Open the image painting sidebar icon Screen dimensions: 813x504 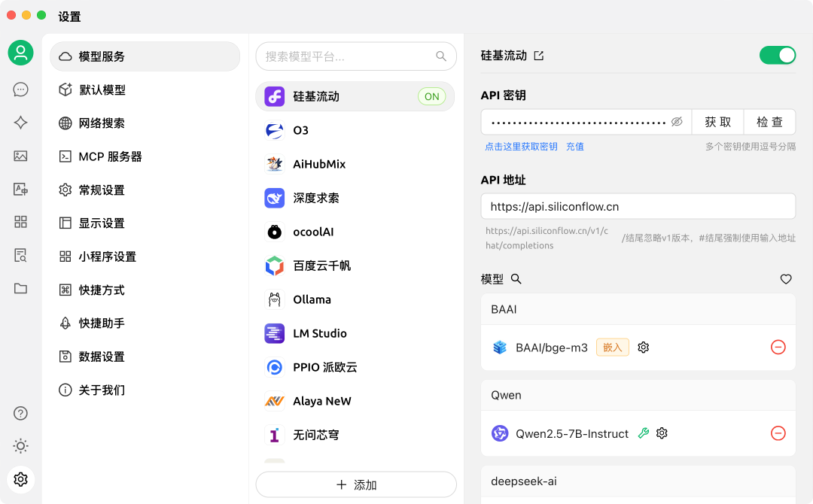(21, 156)
